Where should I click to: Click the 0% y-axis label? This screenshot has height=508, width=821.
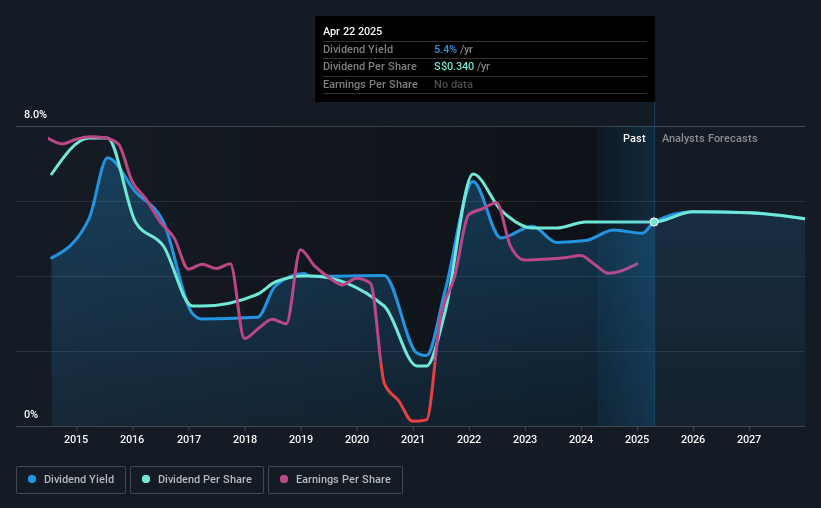tap(31, 414)
